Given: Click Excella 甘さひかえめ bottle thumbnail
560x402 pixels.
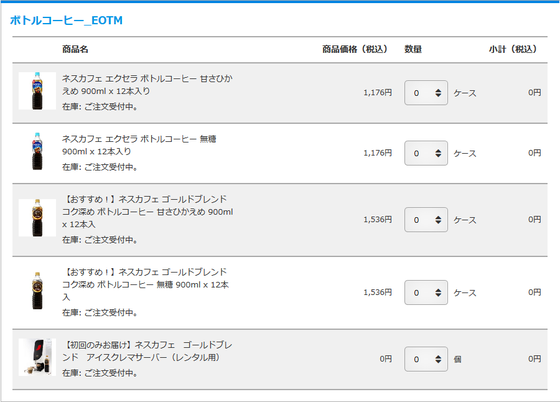Looking at the screenshot, I should tap(37, 91).
